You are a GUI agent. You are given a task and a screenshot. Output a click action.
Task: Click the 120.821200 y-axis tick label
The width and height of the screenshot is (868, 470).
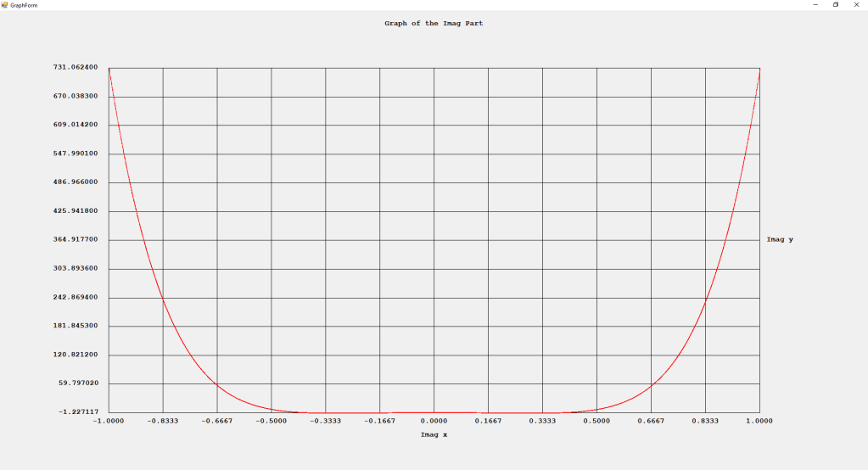pos(75,355)
